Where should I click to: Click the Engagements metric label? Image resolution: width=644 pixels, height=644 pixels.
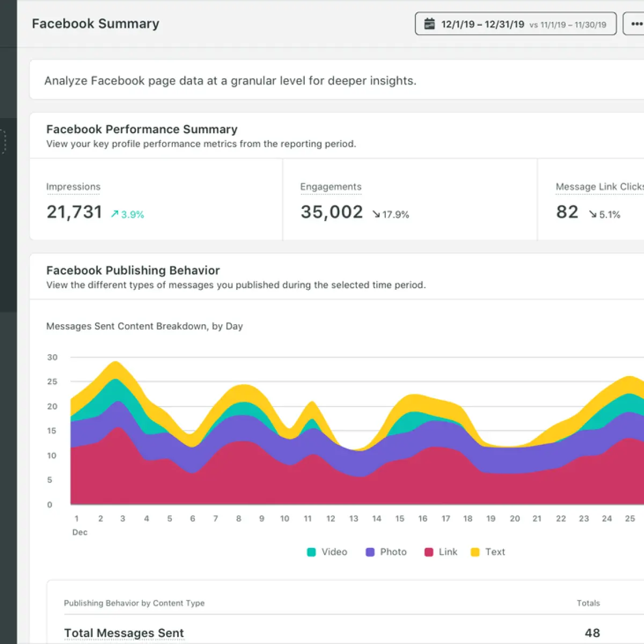click(x=331, y=187)
